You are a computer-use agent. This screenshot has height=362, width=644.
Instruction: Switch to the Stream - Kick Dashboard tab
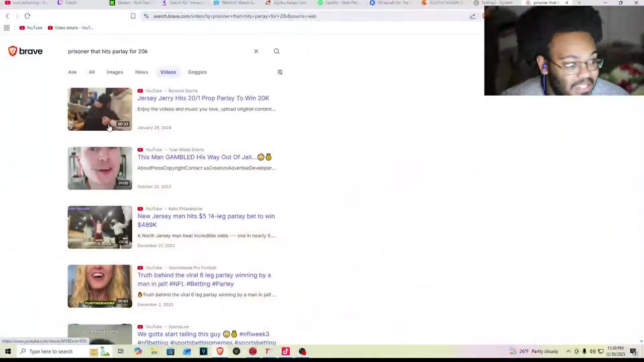point(130,3)
